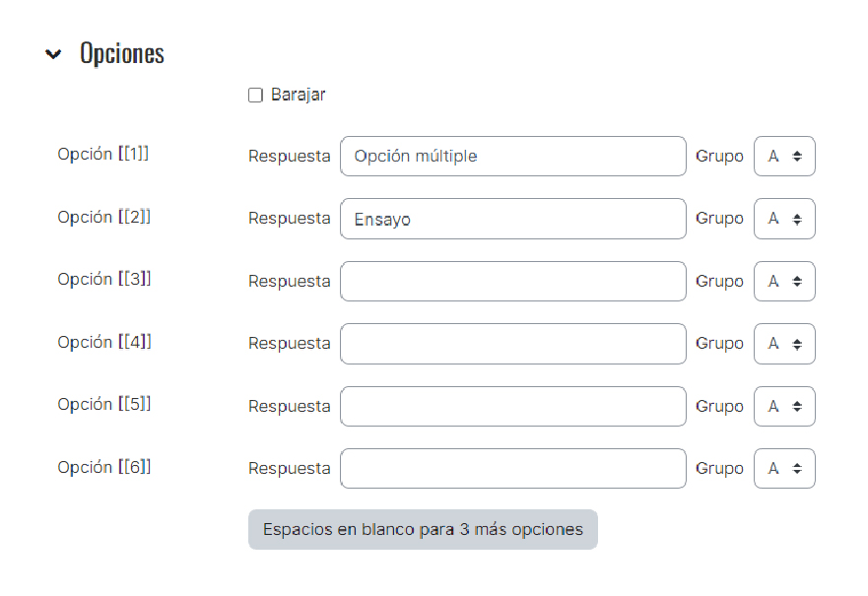Enable the Barajar checkbox
This screenshot has height=596, width=868.
click(x=255, y=96)
